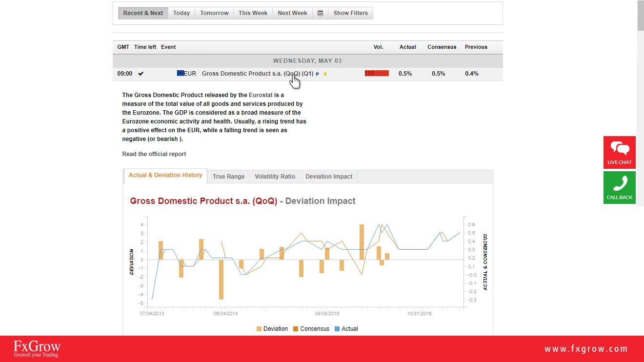Toggle the Actual series in chart legend
This screenshot has width=644, height=362.
click(346, 329)
